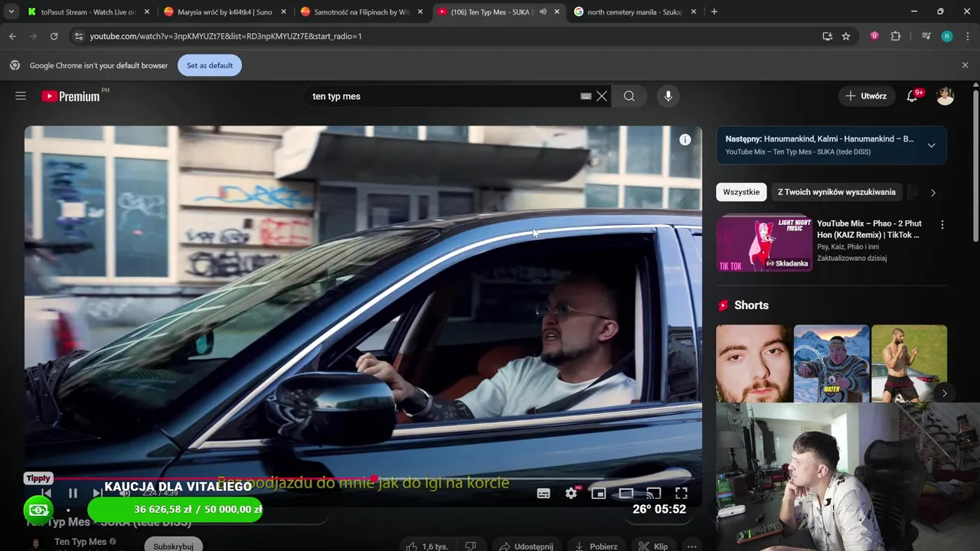Open player settings gear
Viewport: 980px width, 551px height.
(571, 494)
